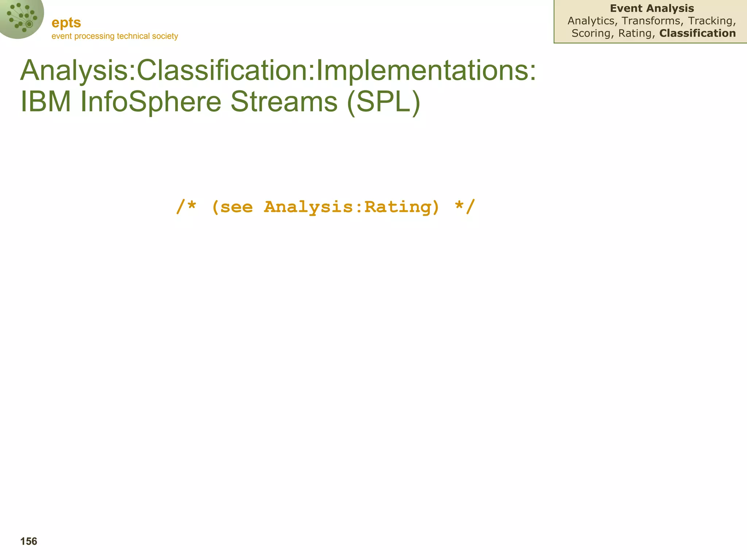This screenshot has width=747, height=560.
Task: Click the slide number 156
Action: pos(29,541)
